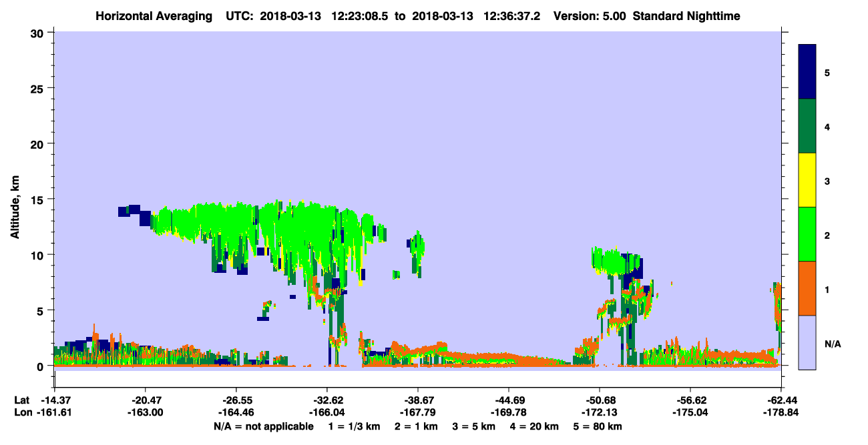Click the '3 = 5 km' legend note

[x=473, y=426]
